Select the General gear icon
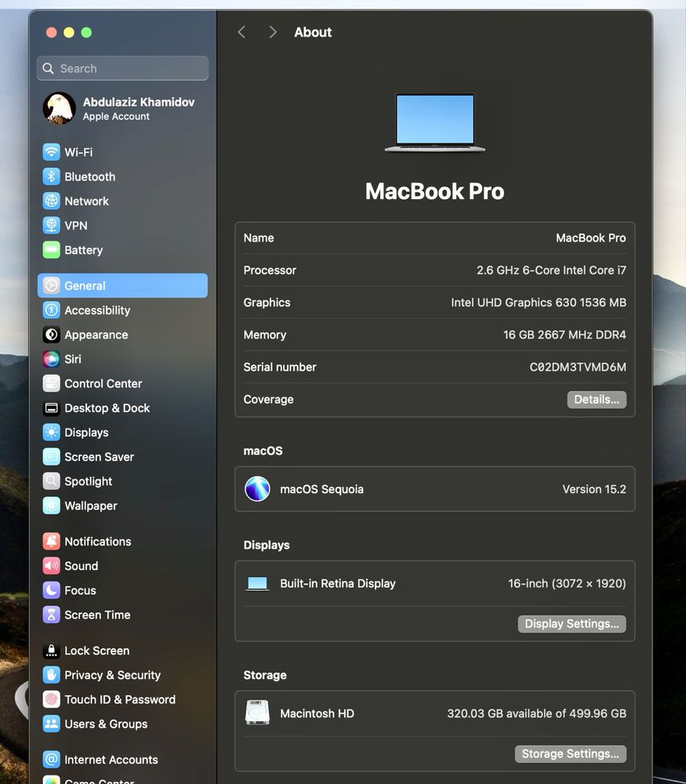 (51, 285)
